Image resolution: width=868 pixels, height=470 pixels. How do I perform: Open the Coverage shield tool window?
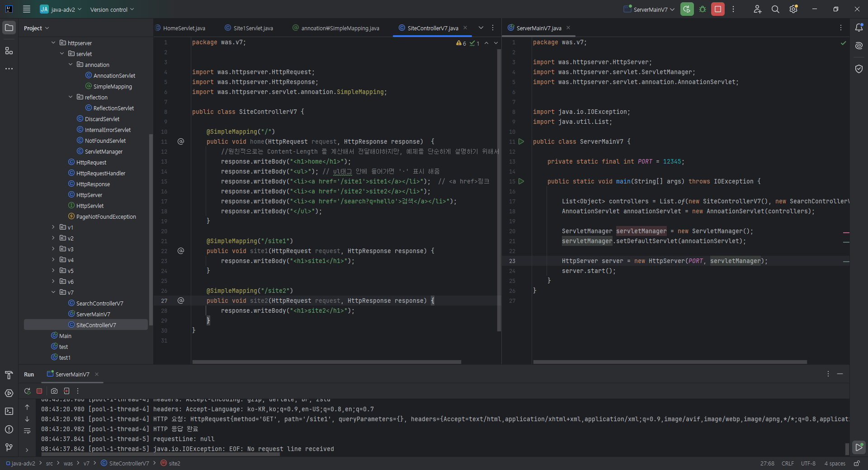tap(859, 69)
